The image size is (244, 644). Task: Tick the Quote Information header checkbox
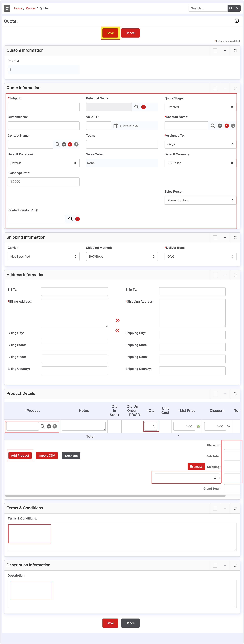tap(215, 88)
